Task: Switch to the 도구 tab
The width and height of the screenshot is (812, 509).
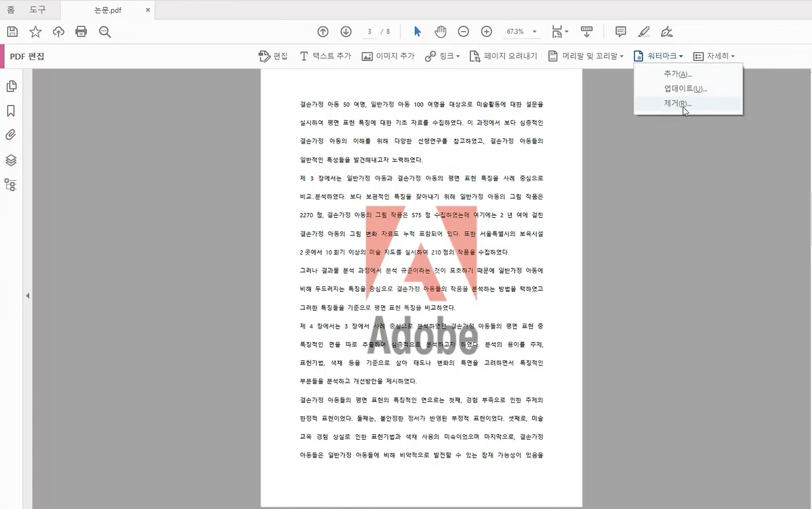Action: [38, 10]
